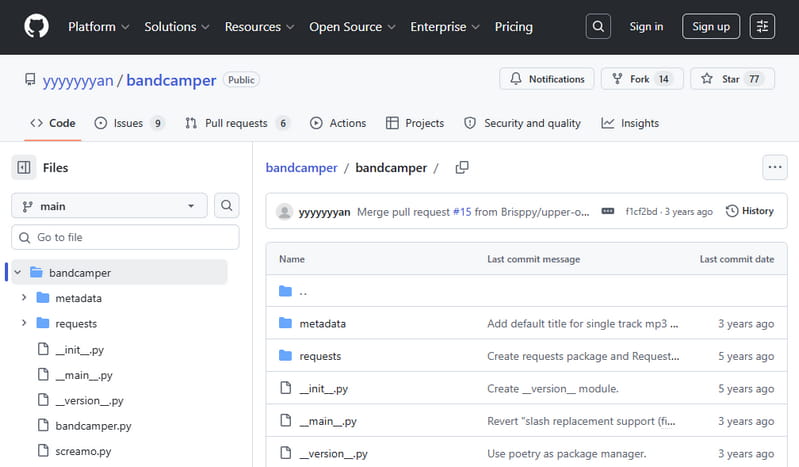Click the Fork icon button
The height and width of the screenshot is (467, 799).
tap(617, 79)
